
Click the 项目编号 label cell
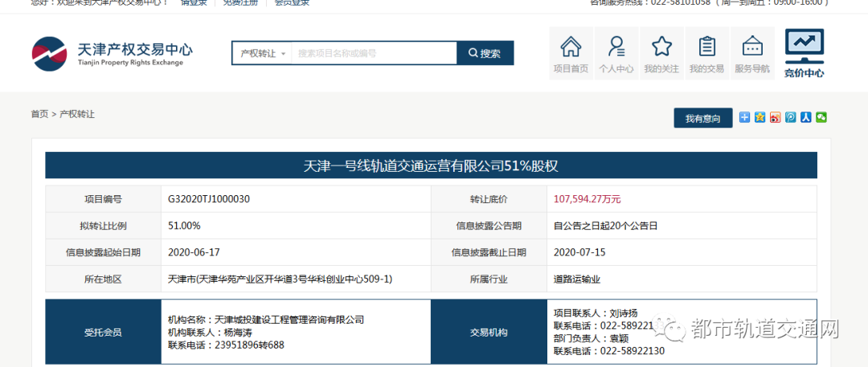pos(103,199)
